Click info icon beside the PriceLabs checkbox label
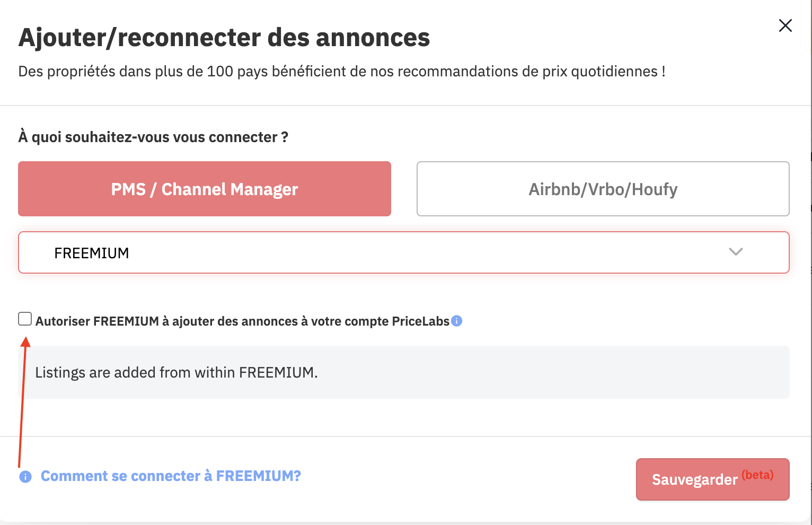This screenshot has height=525, width=812. tap(456, 321)
